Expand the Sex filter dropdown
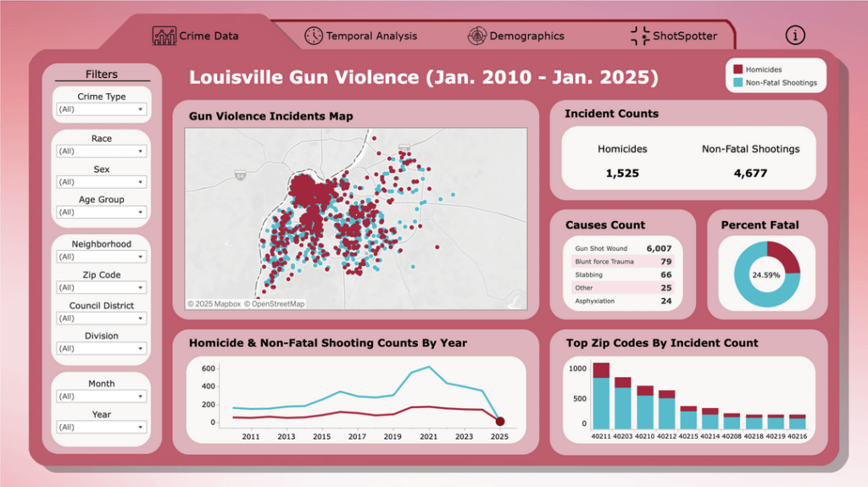 coord(102,182)
